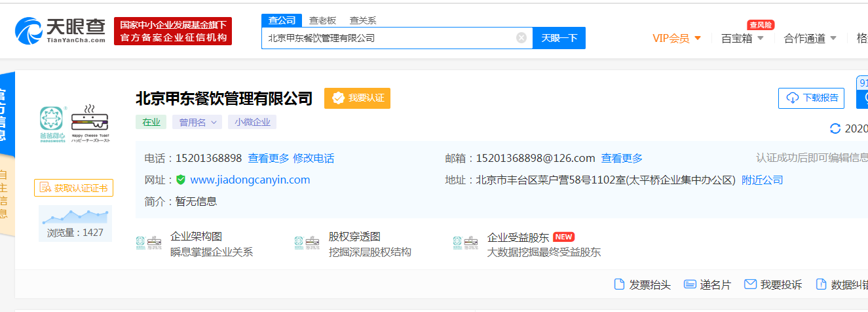Open the 股权穿透图 link
This screenshot has height=312, width=868.
click(354, 237)
